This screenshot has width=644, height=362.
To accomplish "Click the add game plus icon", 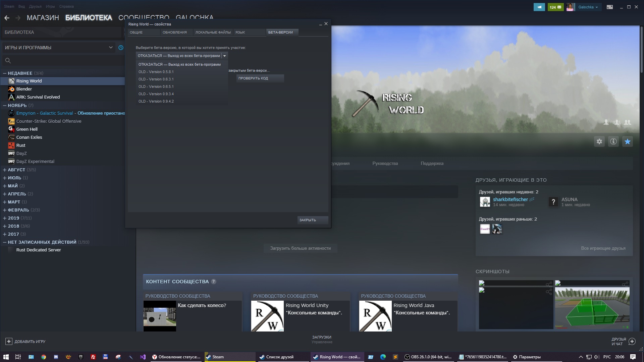I will click(9, 341).
